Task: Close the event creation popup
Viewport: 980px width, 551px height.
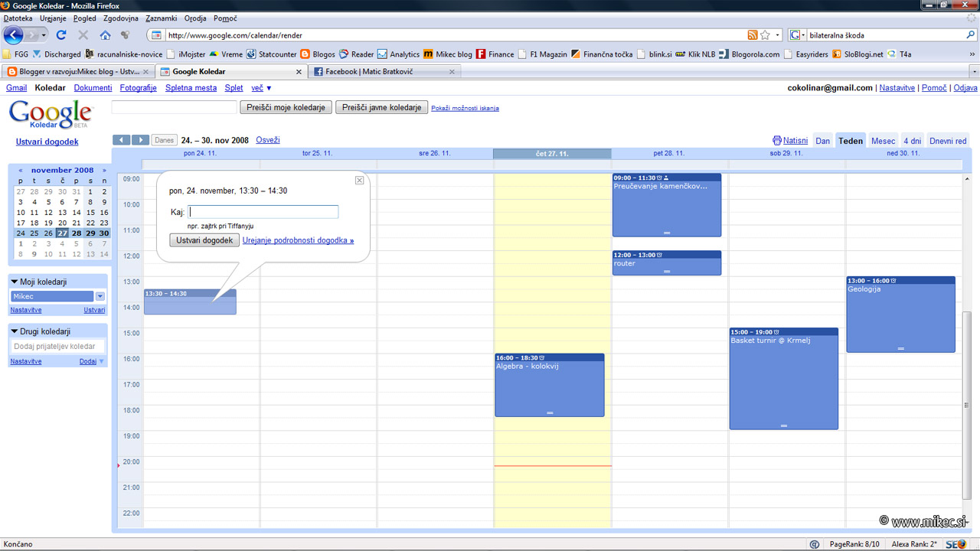Action: point(359,180)
